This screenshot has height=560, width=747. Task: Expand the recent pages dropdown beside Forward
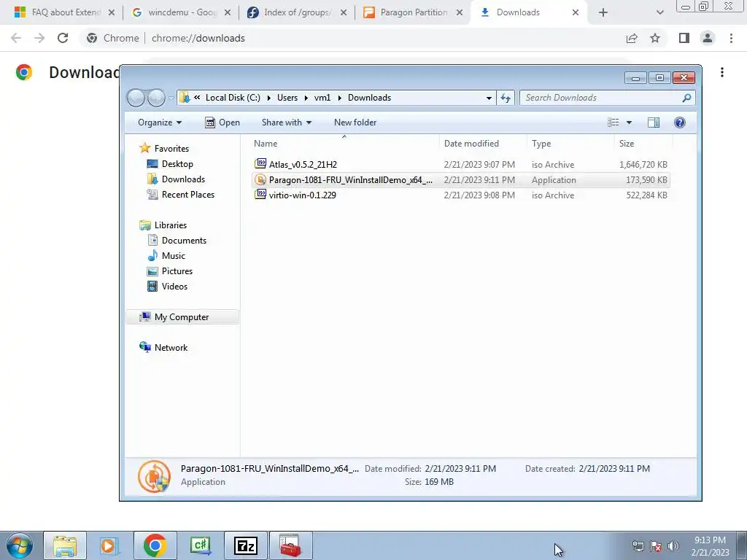coord(171,98)
